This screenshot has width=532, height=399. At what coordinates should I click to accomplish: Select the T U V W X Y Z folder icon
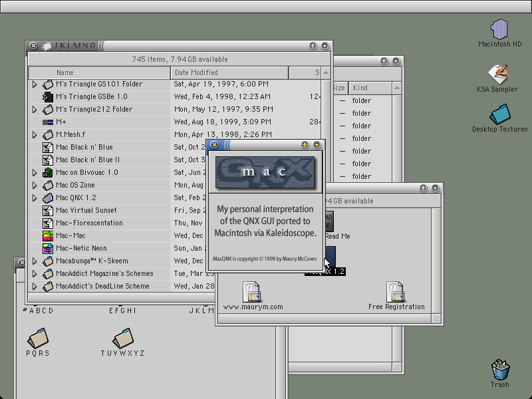[123, 338]
